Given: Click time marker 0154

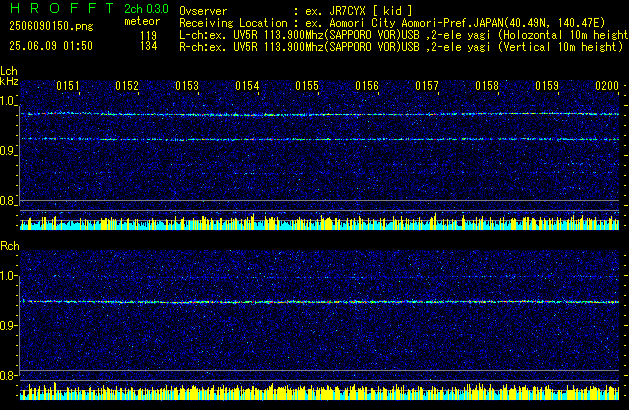Looking at the screenshot, I should point(247,86).
